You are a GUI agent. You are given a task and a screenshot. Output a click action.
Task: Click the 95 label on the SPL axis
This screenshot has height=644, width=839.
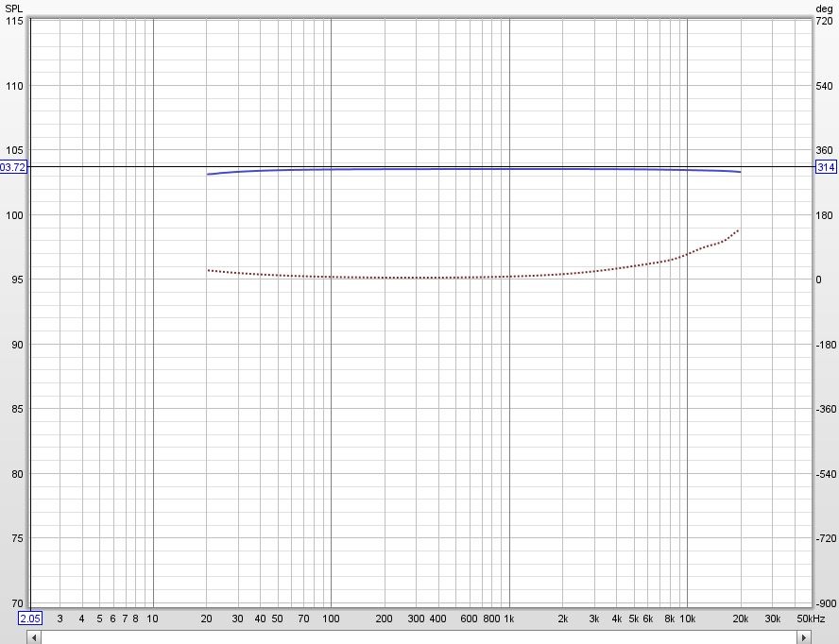click(x=17, y=280)
